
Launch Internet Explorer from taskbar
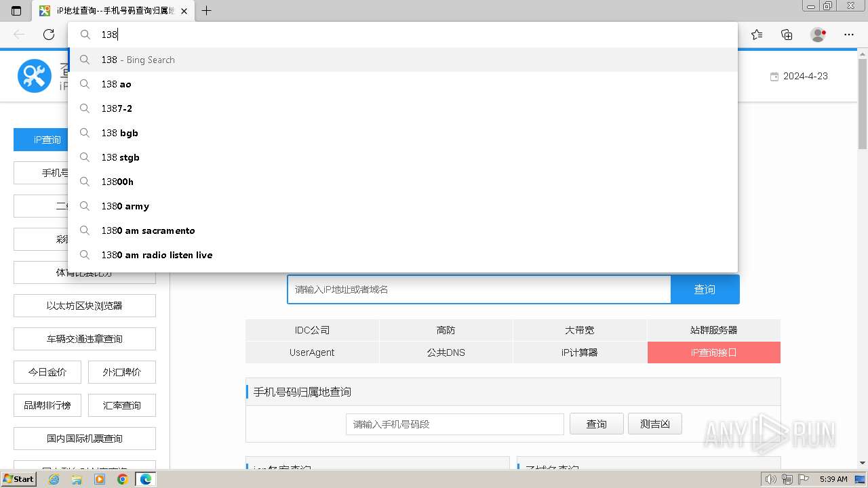[x=54, y=479]
